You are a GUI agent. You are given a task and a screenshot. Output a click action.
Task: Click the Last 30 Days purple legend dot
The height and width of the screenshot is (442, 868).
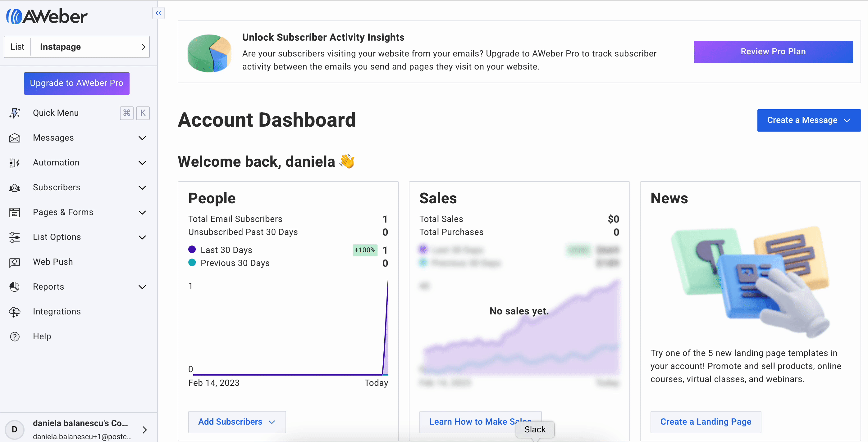(192, 250)
